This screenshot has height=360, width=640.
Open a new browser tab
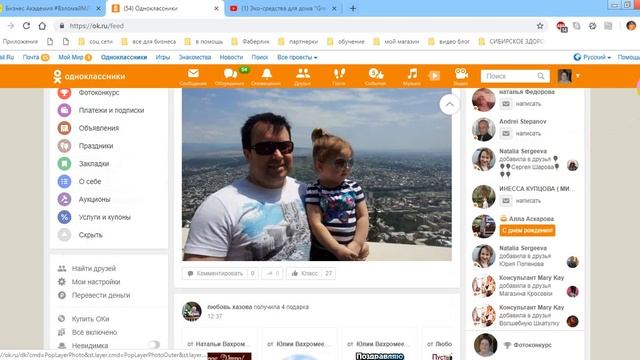click(353, 8)
